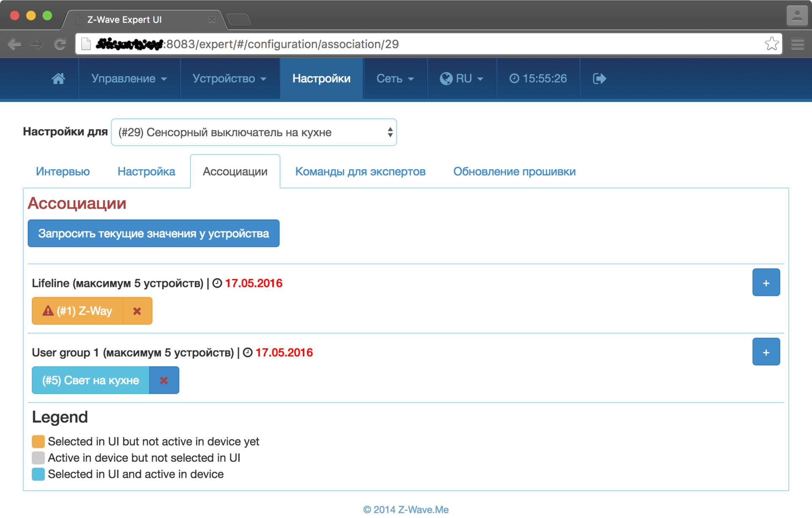812x518 pixels.
Task: Click the (#1) Z-Way device button
Action: (x=77, y=311)
